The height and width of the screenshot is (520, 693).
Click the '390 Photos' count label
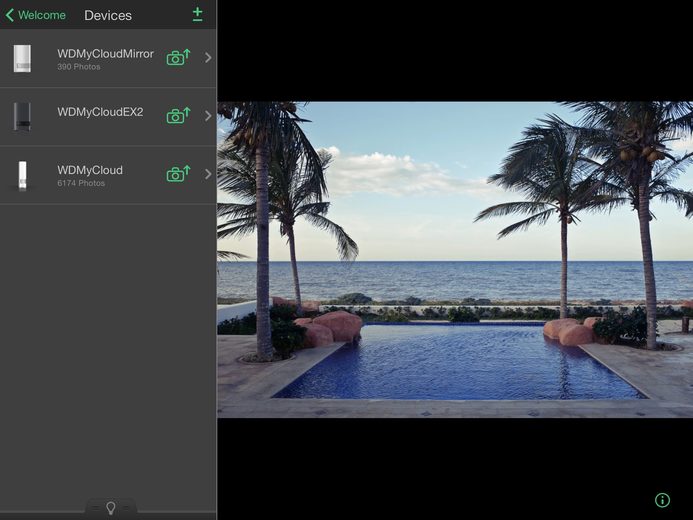[x=79, y=67]
